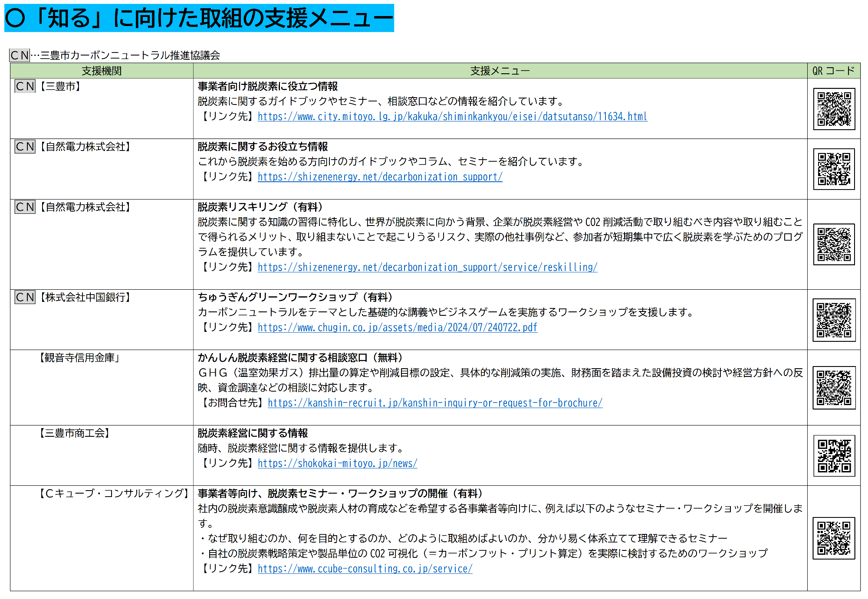Viewport: 868px width, 599px height.
Task: Select the cell text 【Cキューブ・コンサルティング】
Action: 115,493
